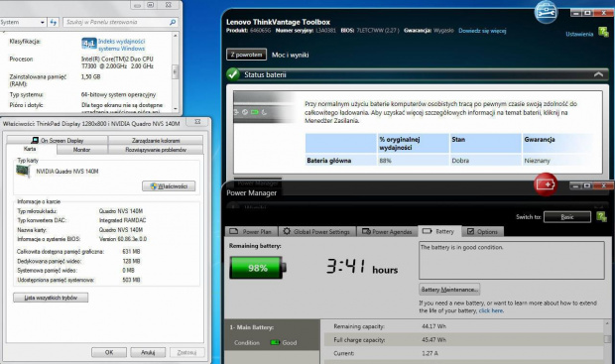Screen dimensions: 615x364
Task: Switch Power Manager to Basic mode
Action: 567,217
